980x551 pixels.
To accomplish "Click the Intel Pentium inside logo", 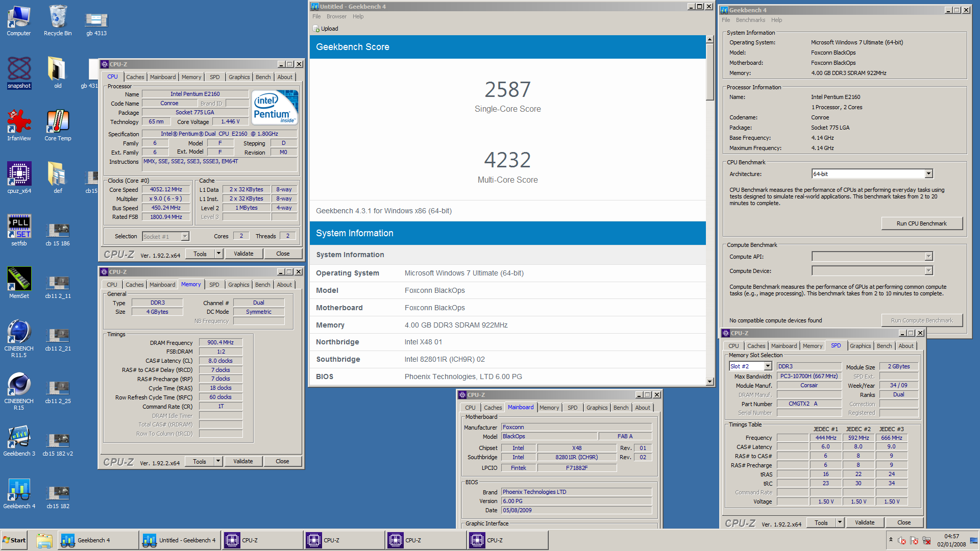I will pyautogui.click(x=275, y=107).
